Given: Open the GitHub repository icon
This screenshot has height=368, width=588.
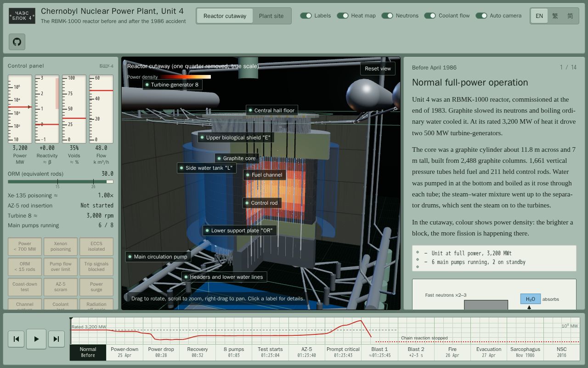Looking at the screenshot, I should 17,42.
